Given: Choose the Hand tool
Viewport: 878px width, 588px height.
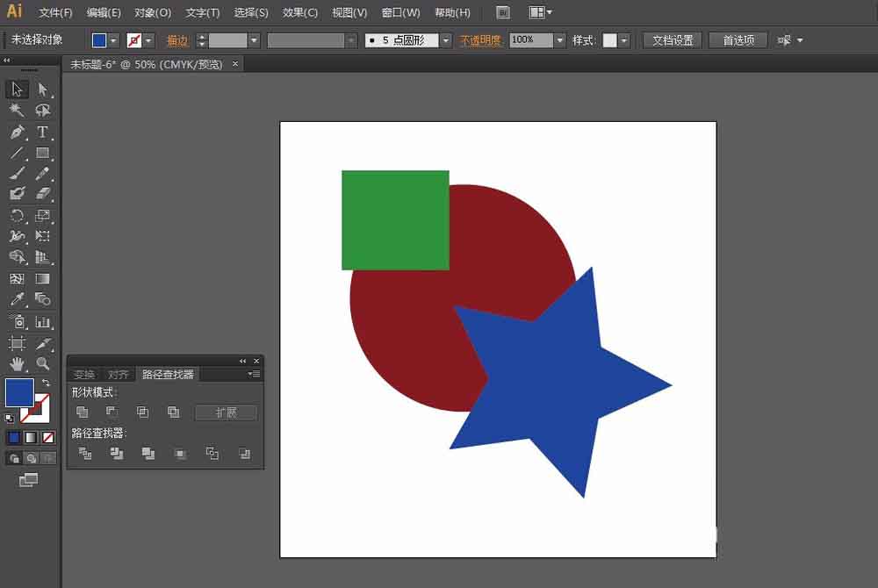Looking at the screenshot, I should 17,363.
